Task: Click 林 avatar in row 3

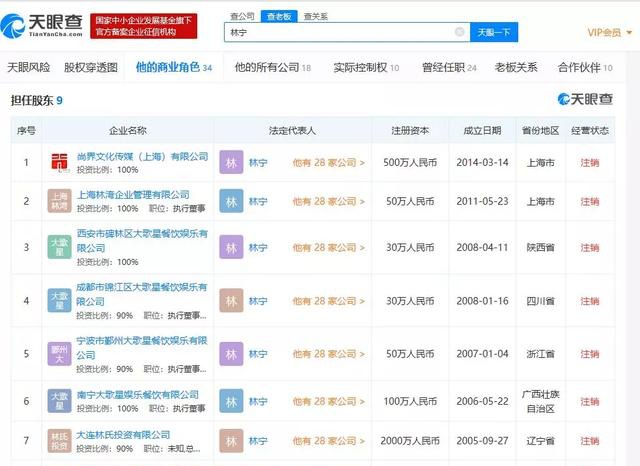Action: pos(231,247)
